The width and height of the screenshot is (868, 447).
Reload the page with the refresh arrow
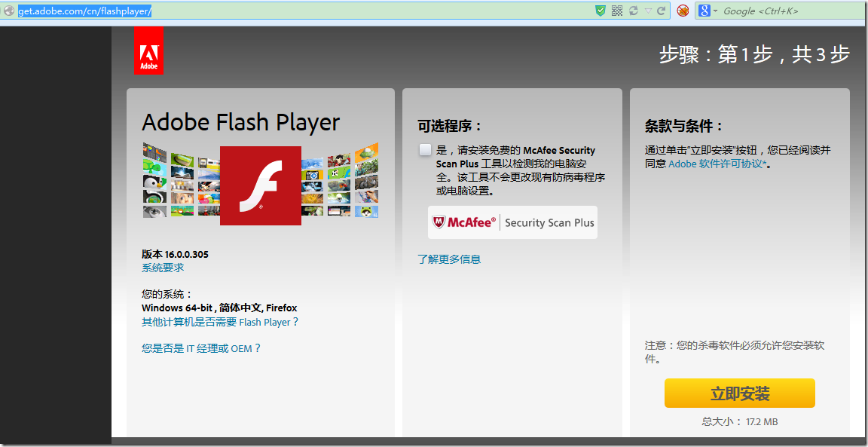[x=661, y=11]
